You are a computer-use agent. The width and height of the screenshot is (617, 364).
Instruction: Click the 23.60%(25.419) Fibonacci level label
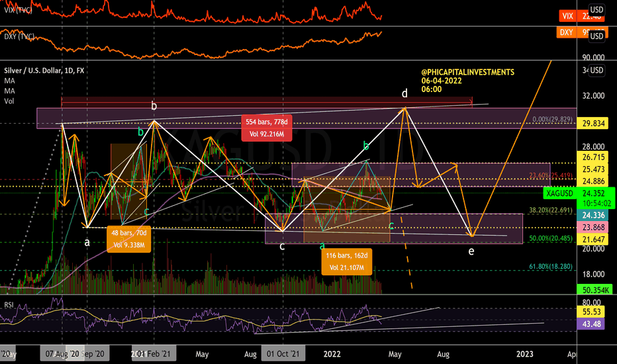551,175
